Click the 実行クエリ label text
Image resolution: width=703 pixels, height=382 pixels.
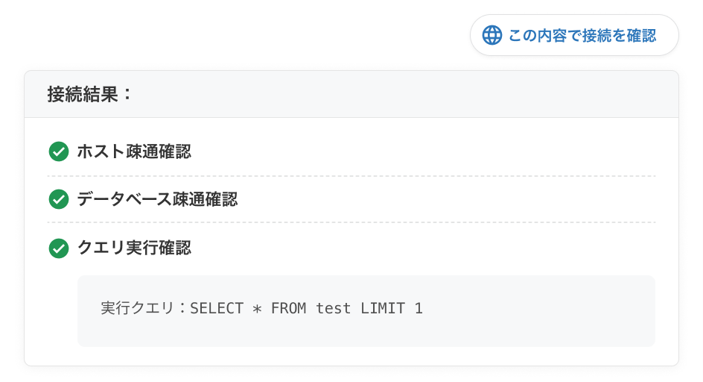pos(137,308)
